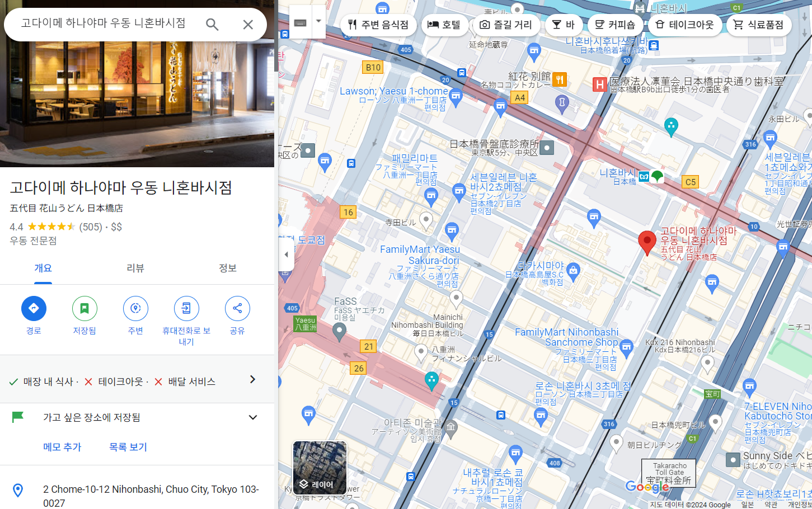Click the 공유 share icon
Image resolution: width=812 pixels, height=509 pixels.
pyautogui.click(x=237, y=308)
